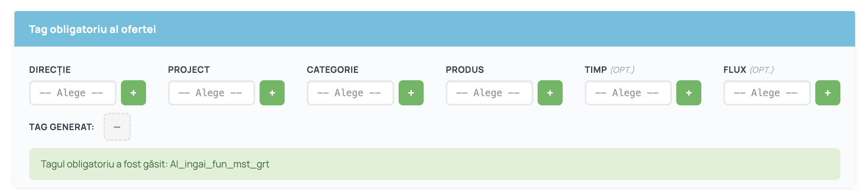Click the FLUX (OPT.) label

point(749,70)
